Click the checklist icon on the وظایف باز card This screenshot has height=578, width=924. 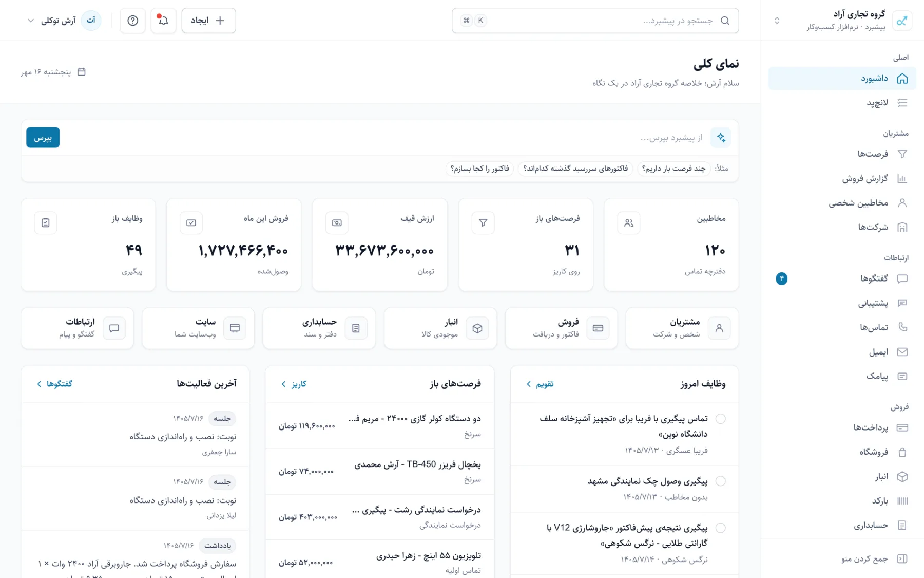coord(46,223)
